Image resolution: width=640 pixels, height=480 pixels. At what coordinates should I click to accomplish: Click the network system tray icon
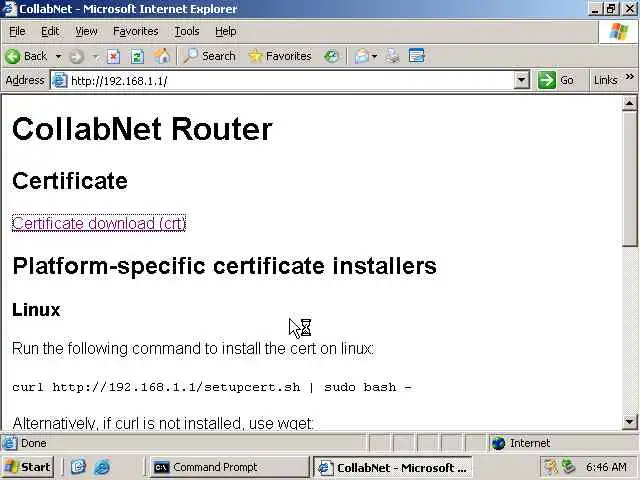click(x=567, y=467)
